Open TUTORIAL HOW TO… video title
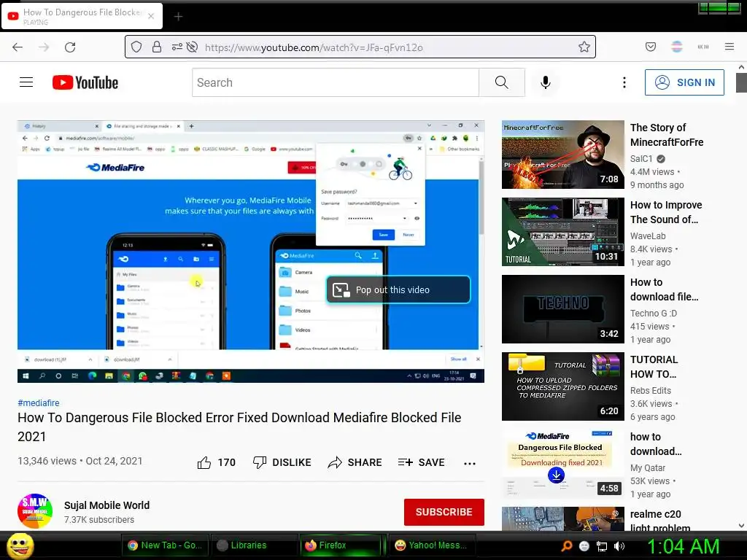The image size is (747, 560). point(654,367)
